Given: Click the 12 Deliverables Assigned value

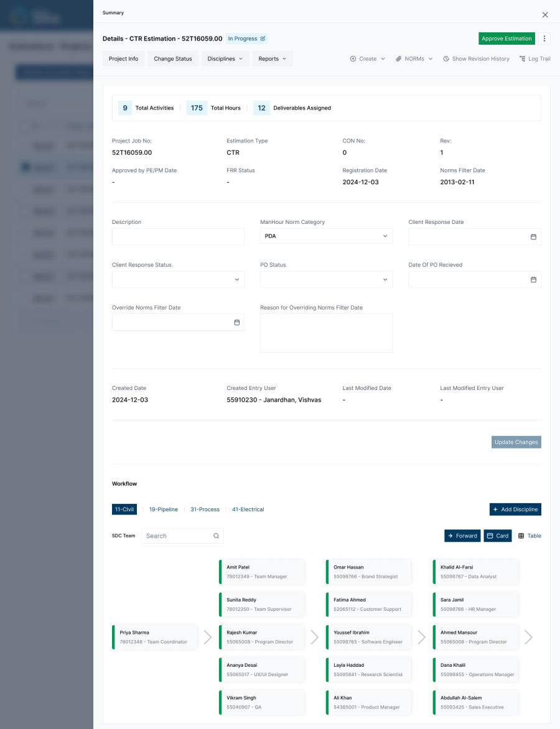Looking at the screenshot, I should coord(261,108).
